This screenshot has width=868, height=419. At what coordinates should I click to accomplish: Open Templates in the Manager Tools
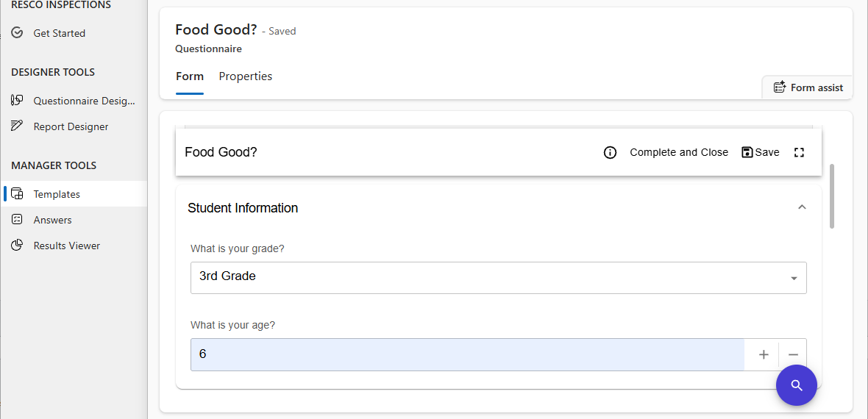point(57,194)
